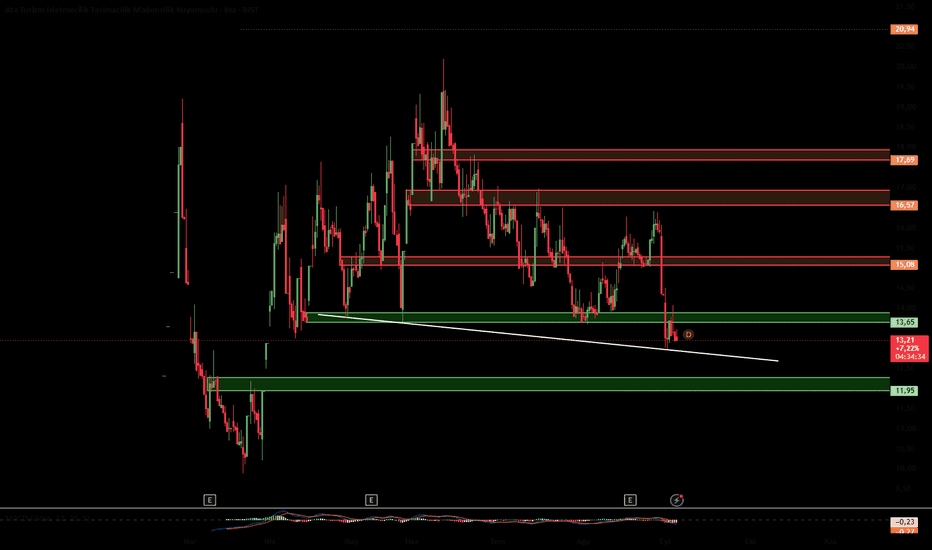Click the May label on time axis
Screen dimensions: 932x550
(x=351, y=542)
